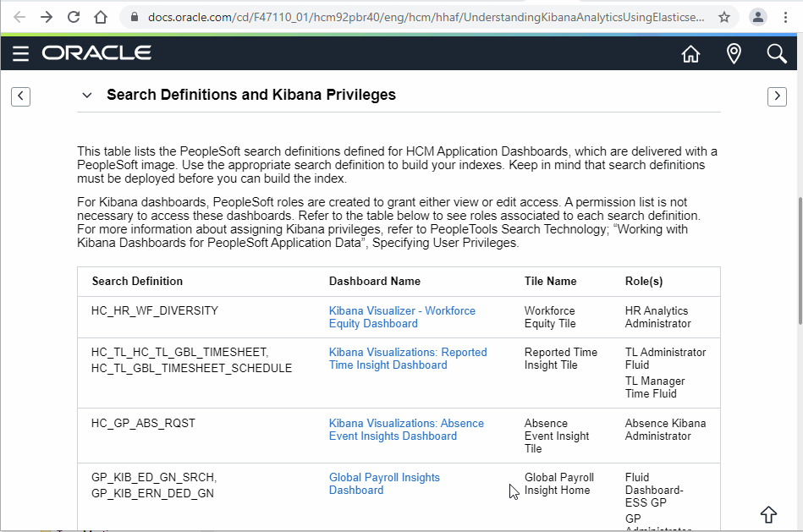Go to previous page arrow
Image resolution: width=803 pixels, height=532 pixels.
[x=21, y=96]
